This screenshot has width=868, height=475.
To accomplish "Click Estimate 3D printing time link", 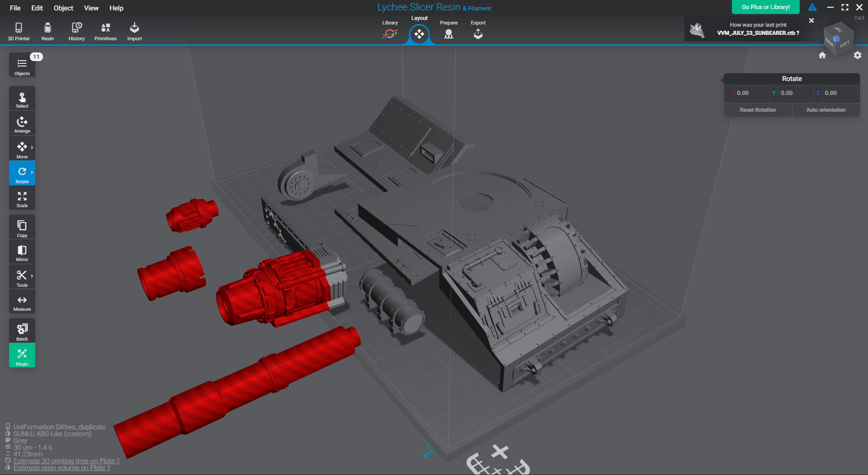I will tap(66, 461).
